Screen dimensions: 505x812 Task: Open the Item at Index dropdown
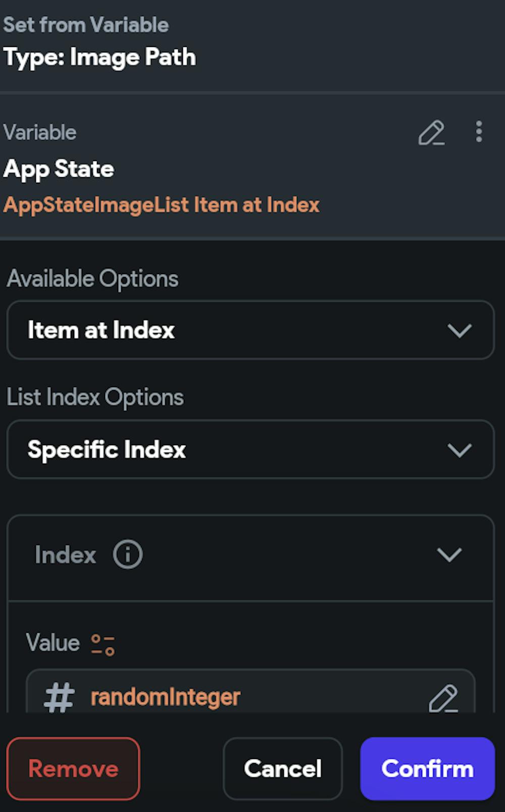(250, 330)
